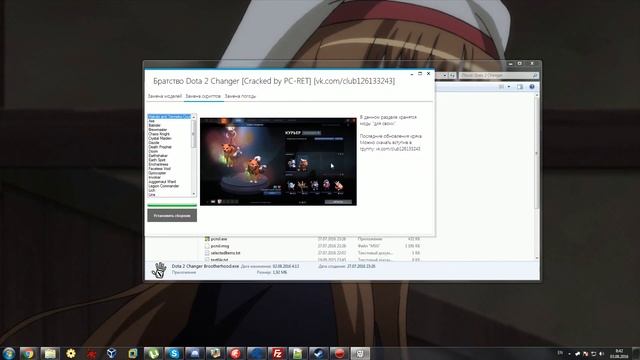Select 'Enchantress' in the hero list
Viewport: 640px width, 360px height.
[x=158, y=164]
